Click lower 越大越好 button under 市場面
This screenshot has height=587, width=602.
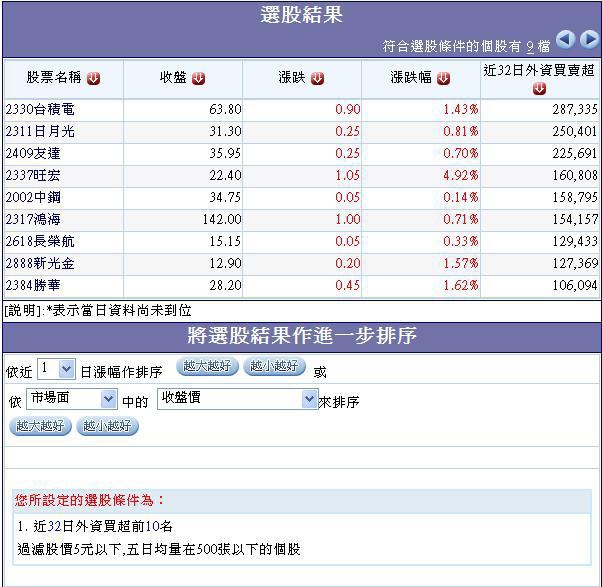40,427
